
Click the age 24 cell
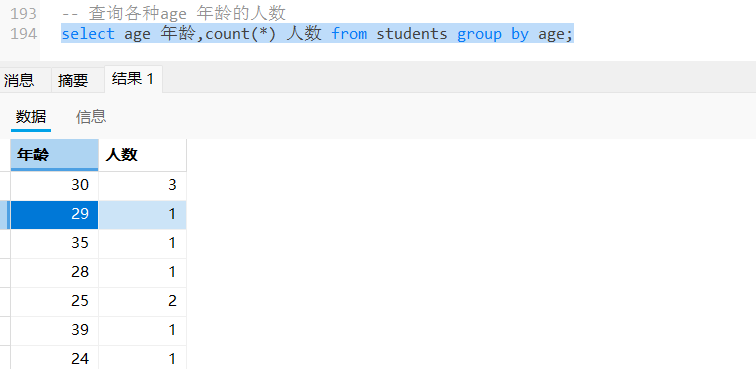[x=54, y=358]
